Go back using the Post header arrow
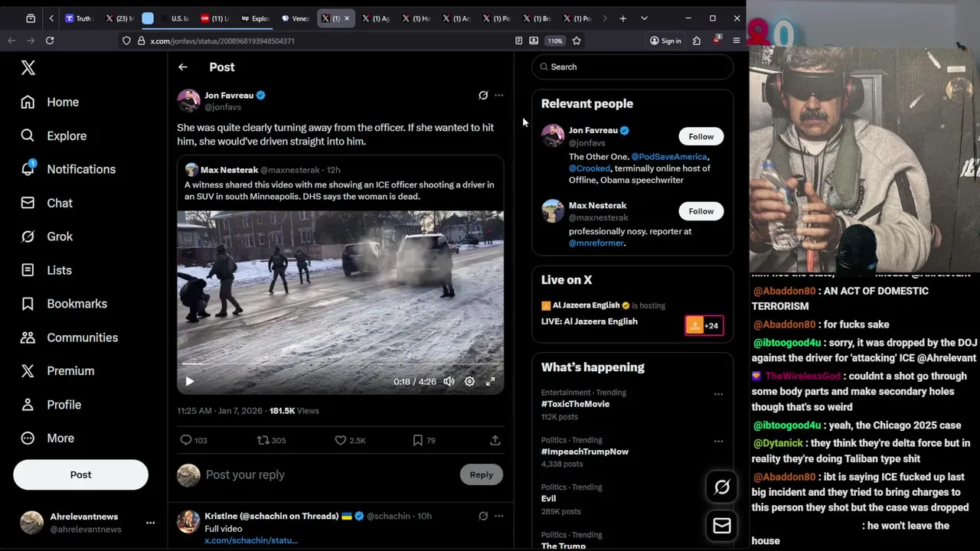This screenshot has height=551, width=980. pyautogui.click(x=183, y=67)
